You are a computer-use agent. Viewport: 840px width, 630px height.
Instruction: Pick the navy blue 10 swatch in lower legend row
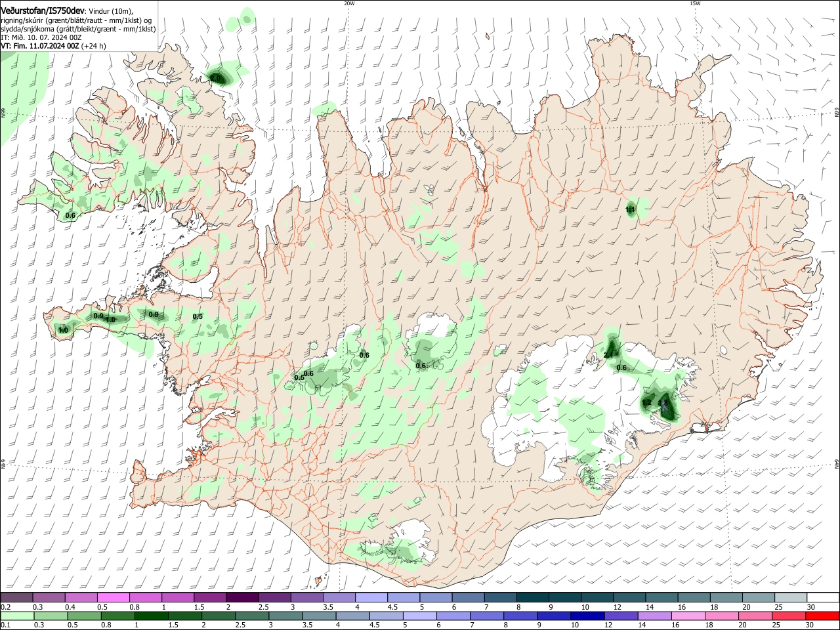coord(586,616)
